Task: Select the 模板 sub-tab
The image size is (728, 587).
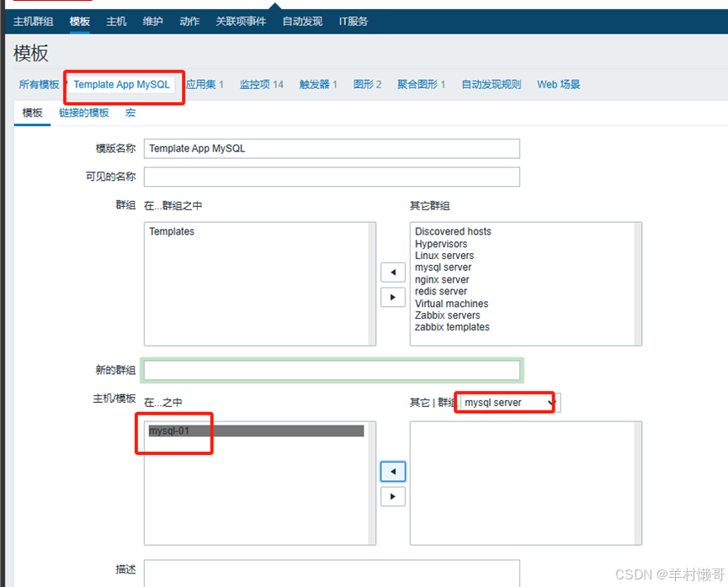Action: tap(33, 113)
